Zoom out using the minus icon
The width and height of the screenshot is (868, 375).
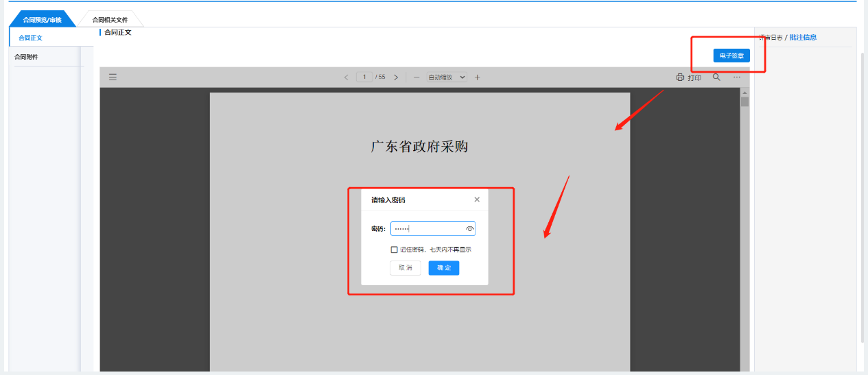(x=417, y=77)
